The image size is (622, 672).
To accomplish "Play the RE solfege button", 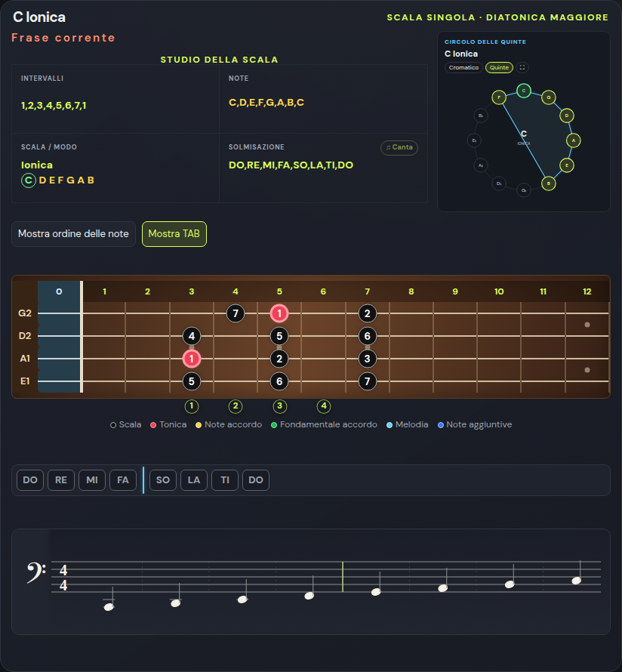I will tap(61, 480).
